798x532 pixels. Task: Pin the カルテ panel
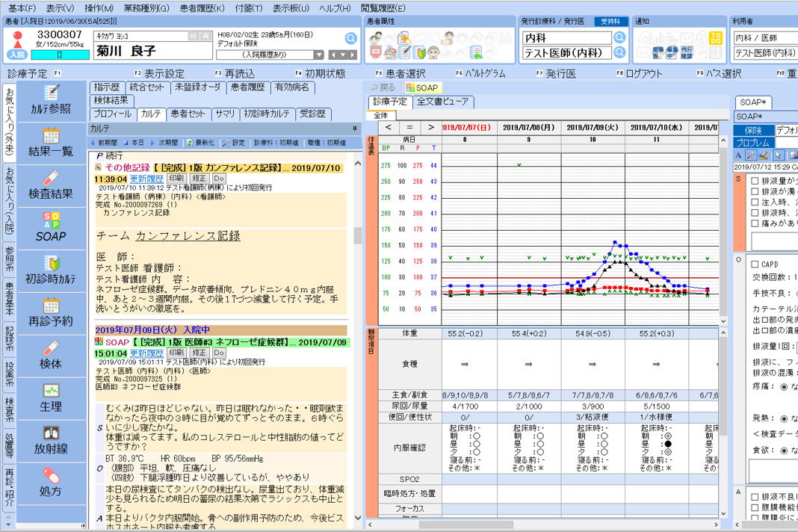354,129
